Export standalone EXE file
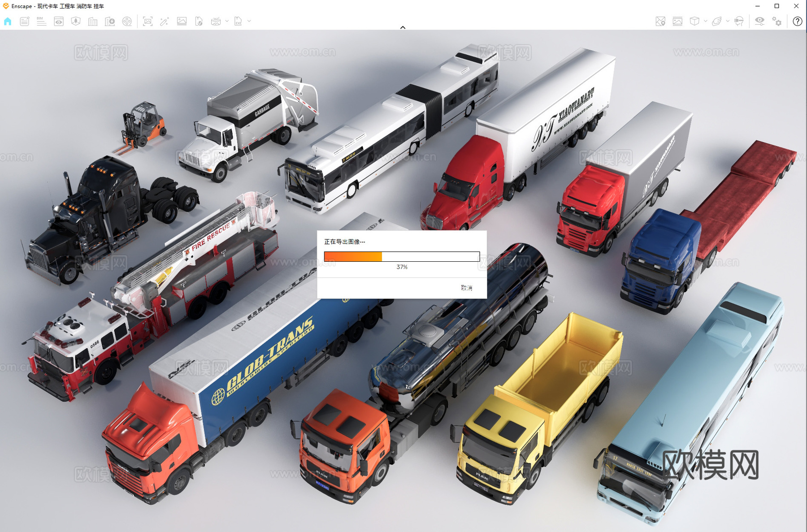Image resolution: width=807 pixels, height=532 pixels. click(238, 21)
